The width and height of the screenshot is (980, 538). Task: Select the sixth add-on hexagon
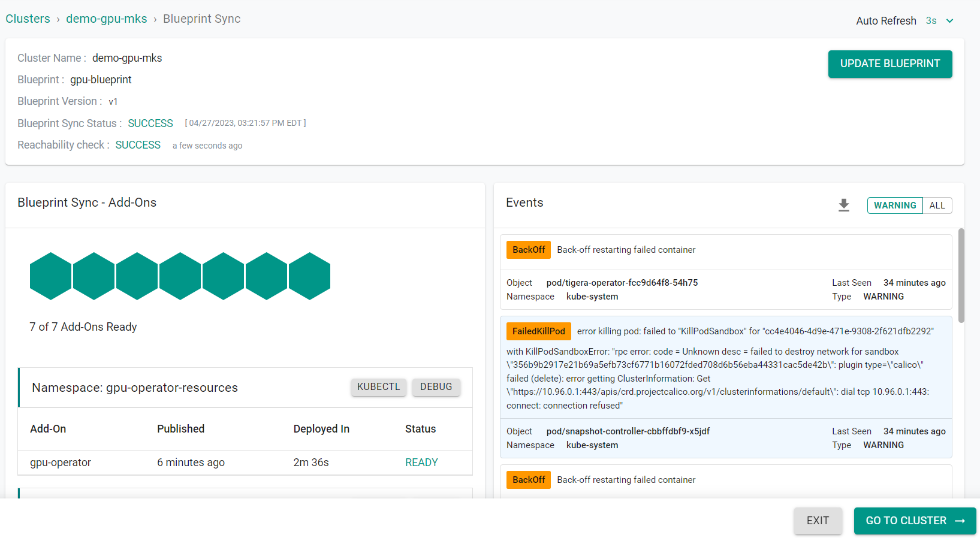click(267, 276)
